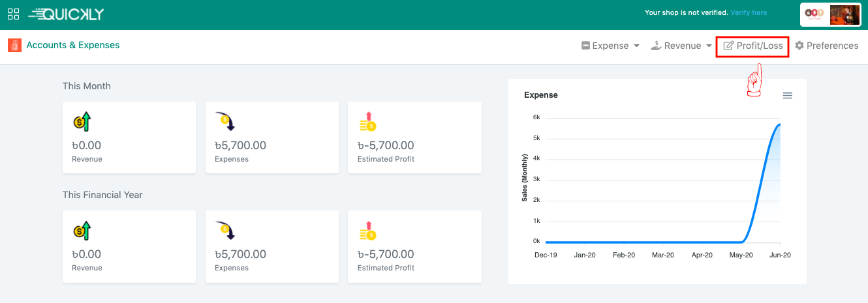Image resolution: width=868 pixels, height=303 pixels.
Task: Click This Financial Year estimated profit icon
Action: click(367, 231)
